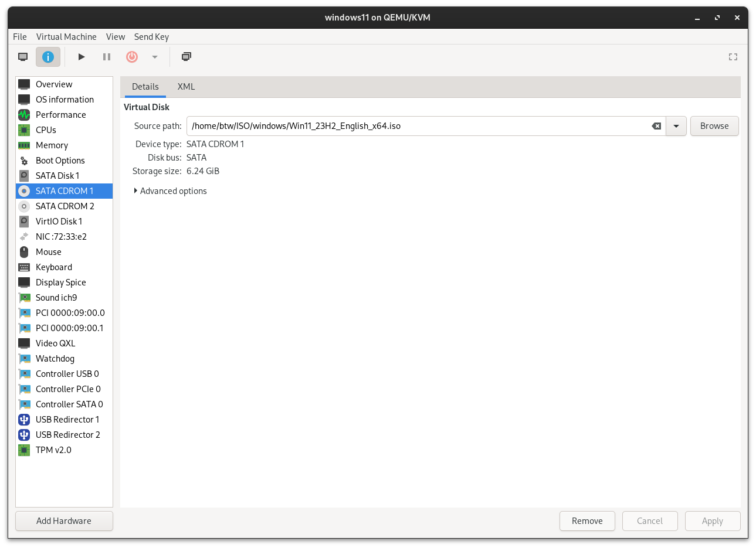The width and height of the screenshot is (756, 548).
Task: Select Controller PCIe 0
Action: (x=64, y=389)
